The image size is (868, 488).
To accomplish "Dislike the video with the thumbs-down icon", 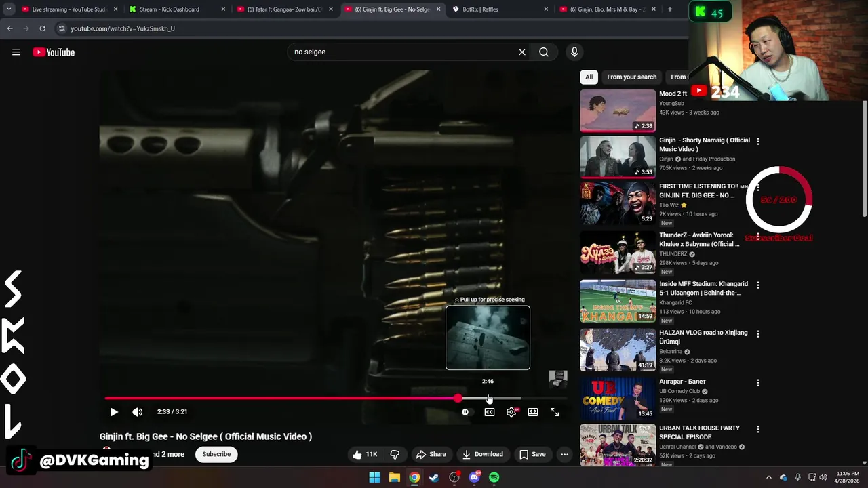I will 395,454.
